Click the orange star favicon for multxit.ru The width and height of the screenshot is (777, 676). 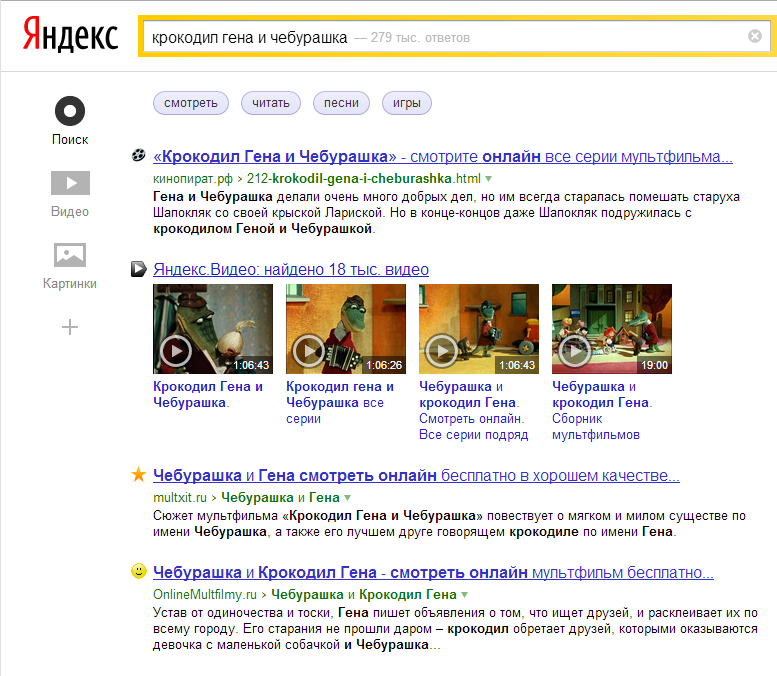[x=138, y=474]
